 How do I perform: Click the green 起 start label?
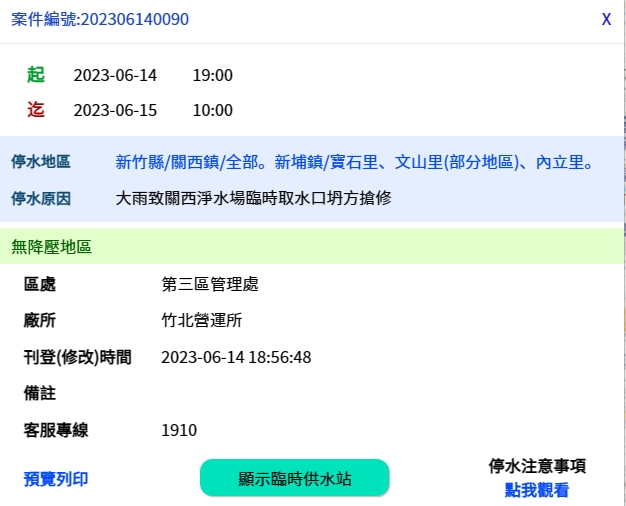36,75
